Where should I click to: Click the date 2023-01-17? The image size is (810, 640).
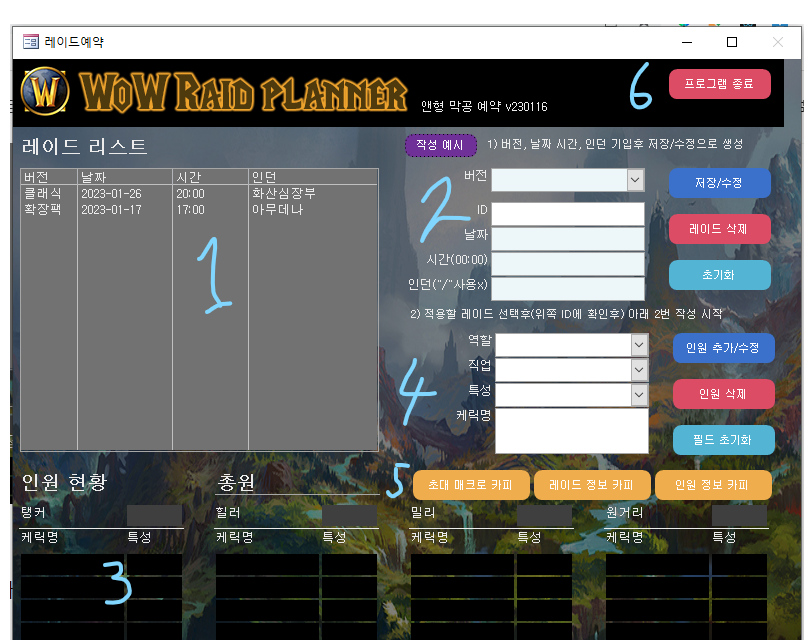[111, 210]
